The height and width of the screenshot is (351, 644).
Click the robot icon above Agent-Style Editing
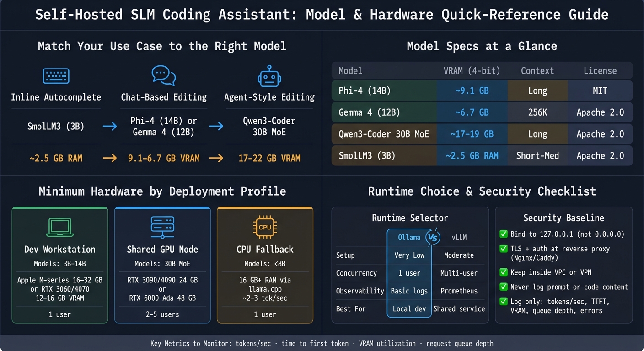[269, 75]
